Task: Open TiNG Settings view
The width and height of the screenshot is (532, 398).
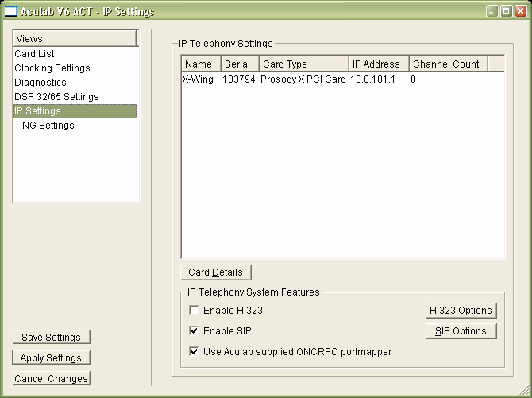Action: pos(75,126)
